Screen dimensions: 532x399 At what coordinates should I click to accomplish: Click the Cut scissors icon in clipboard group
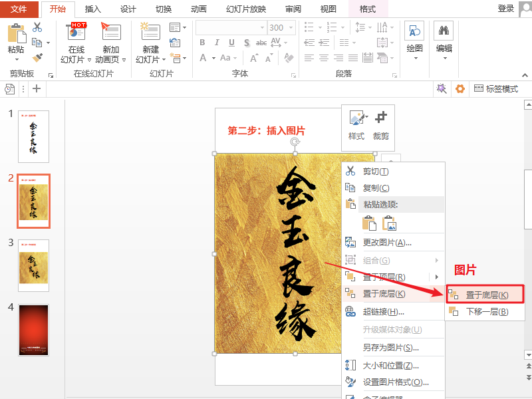37,27
